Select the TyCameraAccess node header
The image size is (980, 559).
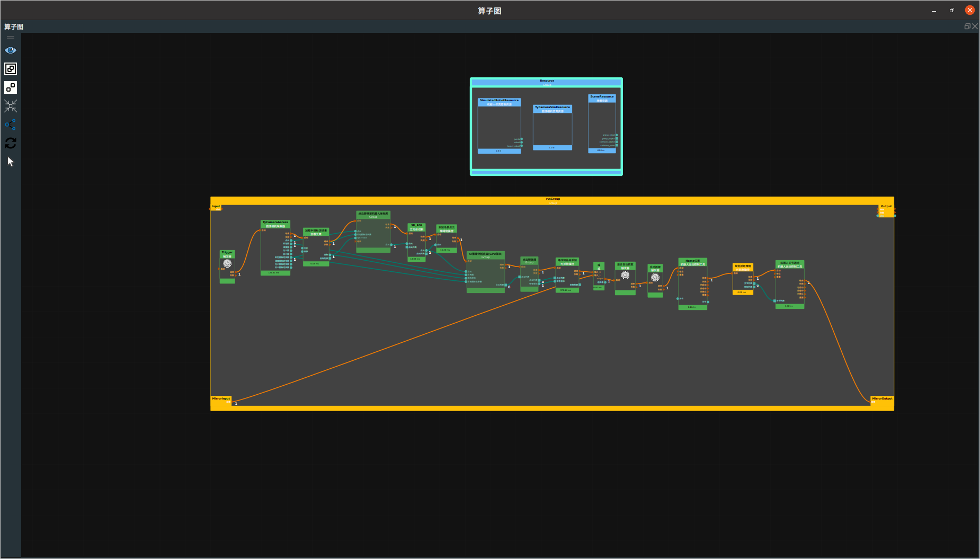[x=275, y=224]
